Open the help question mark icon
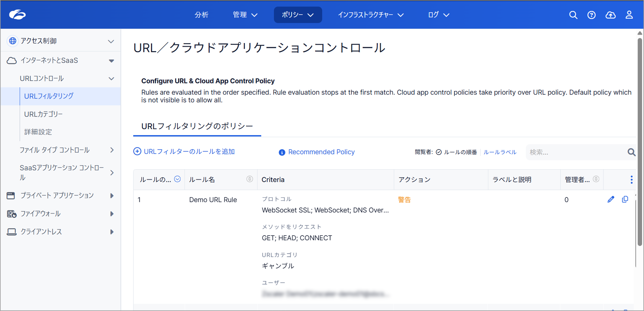Image resolution: width=644 pixels, height=311 pixels. (x=591, y=15)
